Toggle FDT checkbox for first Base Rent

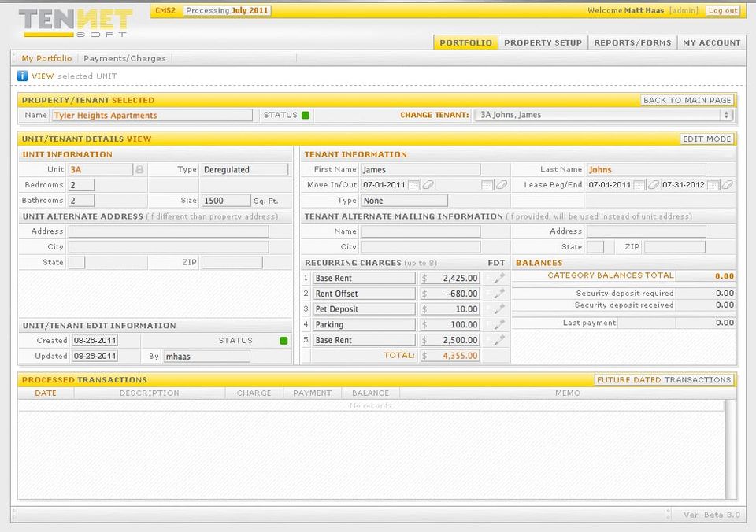point(487,279)
